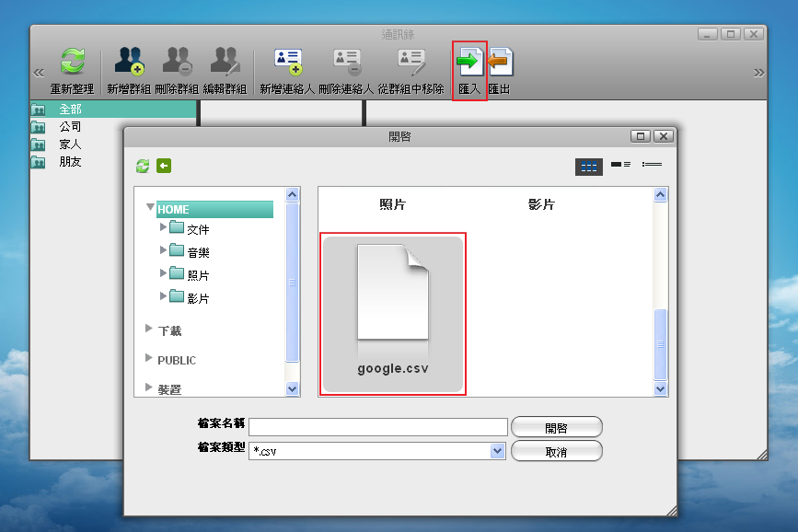Open the 檔案類型 file type dropdown
Image resolution: width=798 pixels, height=532 pixels.
[x=497, y=451]
